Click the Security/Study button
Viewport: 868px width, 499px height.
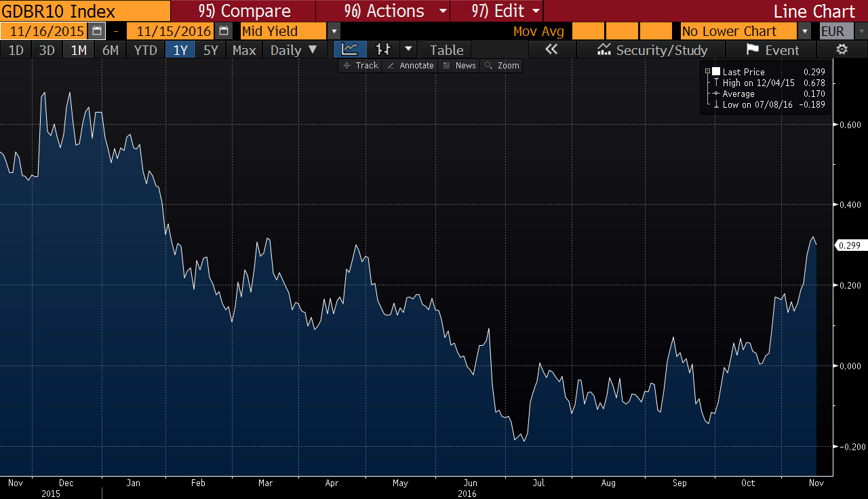[x=651, y=49]
